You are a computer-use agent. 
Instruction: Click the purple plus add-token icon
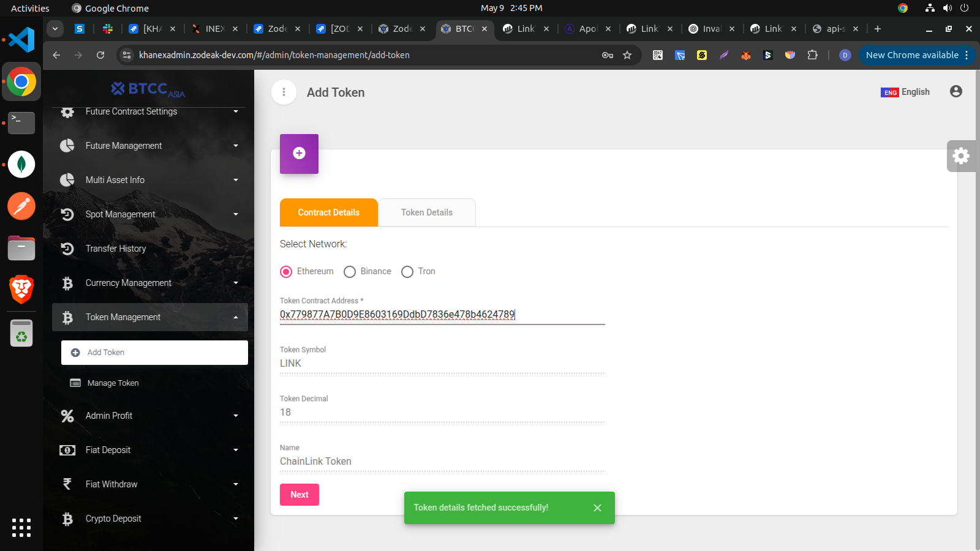click(x=299, y=154)
